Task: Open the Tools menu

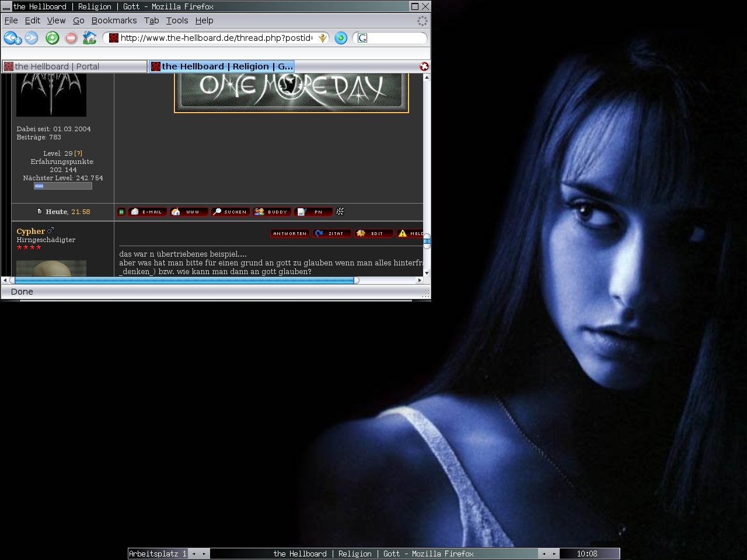Action: coord(177,20)
